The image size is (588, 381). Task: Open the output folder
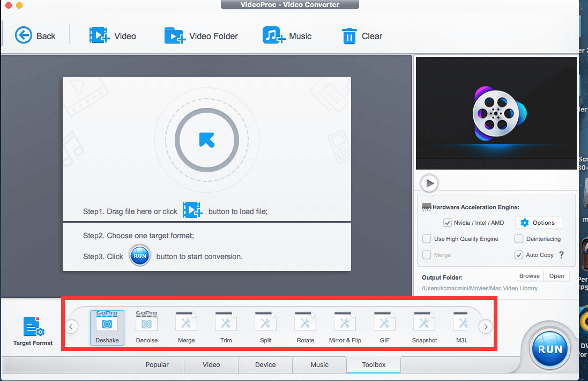556,276
